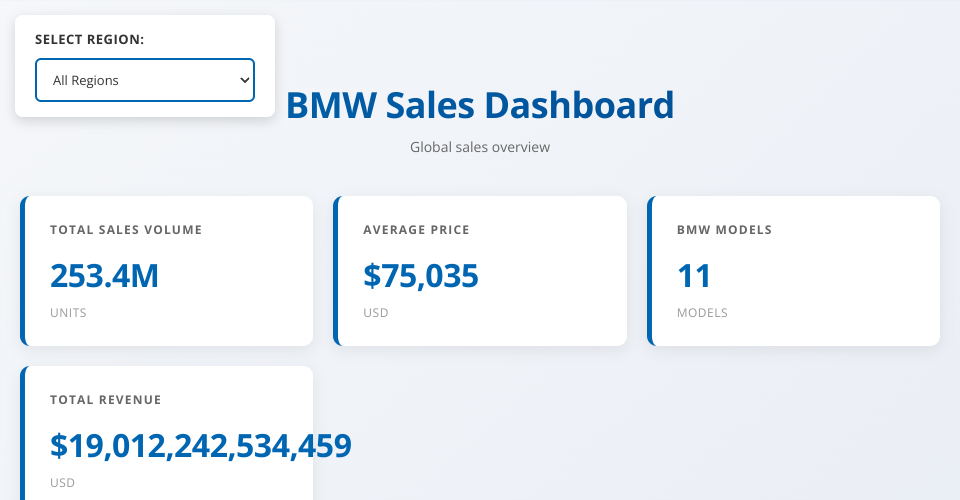Select the $19,012,242,534,459 revenue value

click(201, 446)
